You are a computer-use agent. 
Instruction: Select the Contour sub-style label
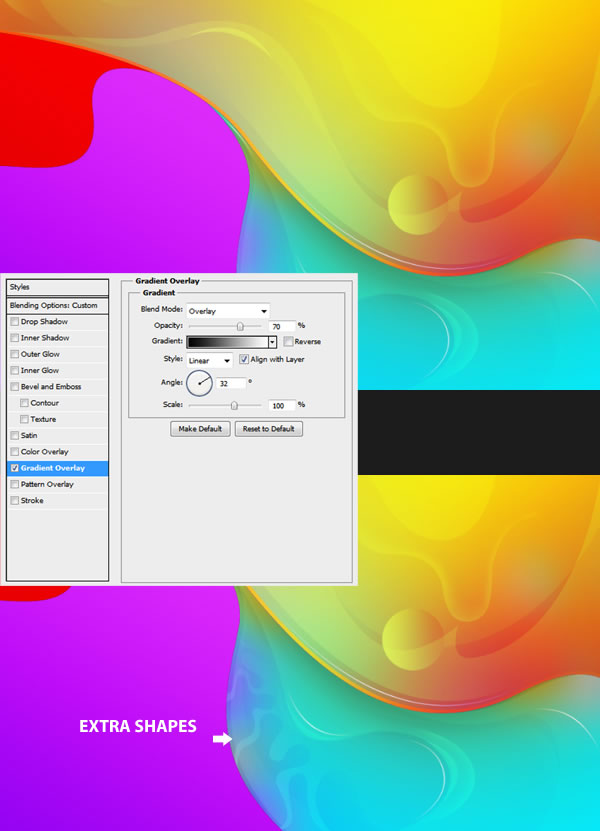pos(45,403)
